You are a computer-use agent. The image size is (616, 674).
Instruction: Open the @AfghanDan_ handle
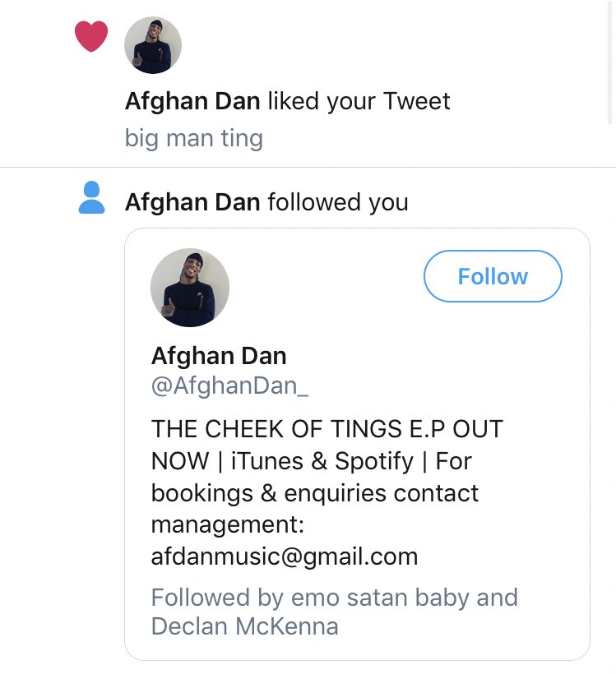point(229,385)
